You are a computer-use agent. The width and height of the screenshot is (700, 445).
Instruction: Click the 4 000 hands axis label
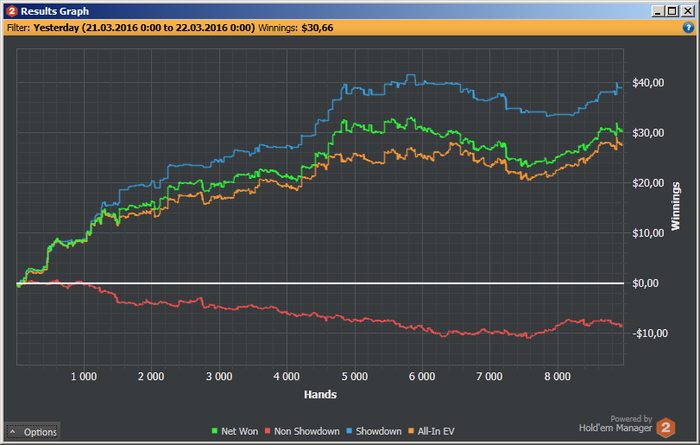tap(286, 377)
